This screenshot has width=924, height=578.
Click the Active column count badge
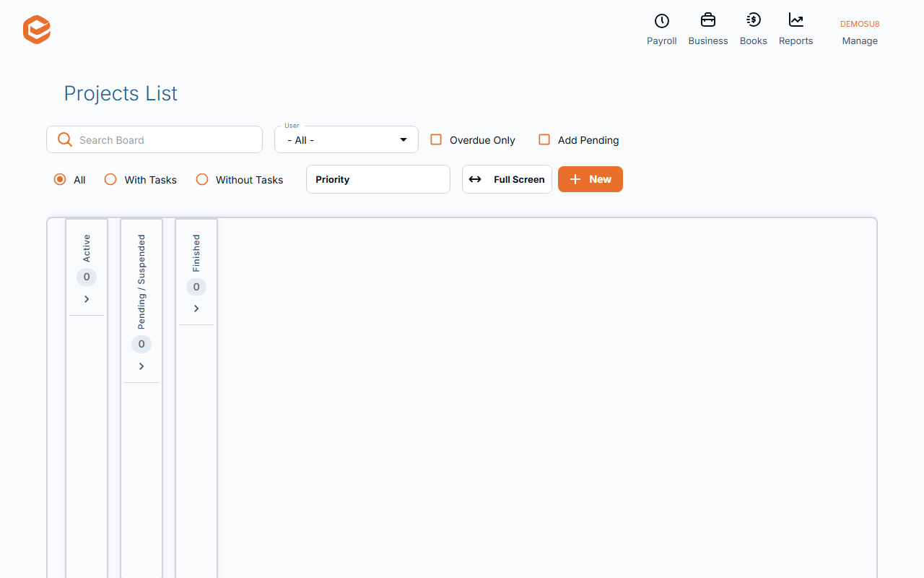[x=87, y=277]
